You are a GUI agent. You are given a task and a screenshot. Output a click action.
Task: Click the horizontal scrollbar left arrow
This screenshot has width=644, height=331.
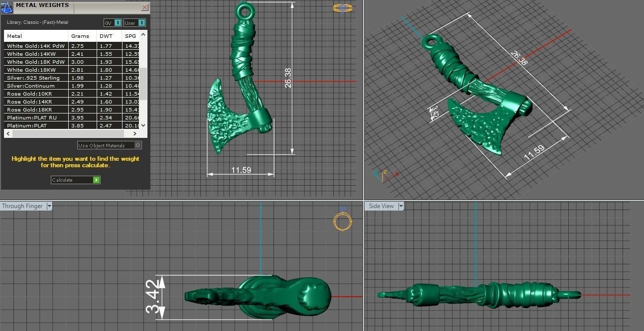[8, 134]
